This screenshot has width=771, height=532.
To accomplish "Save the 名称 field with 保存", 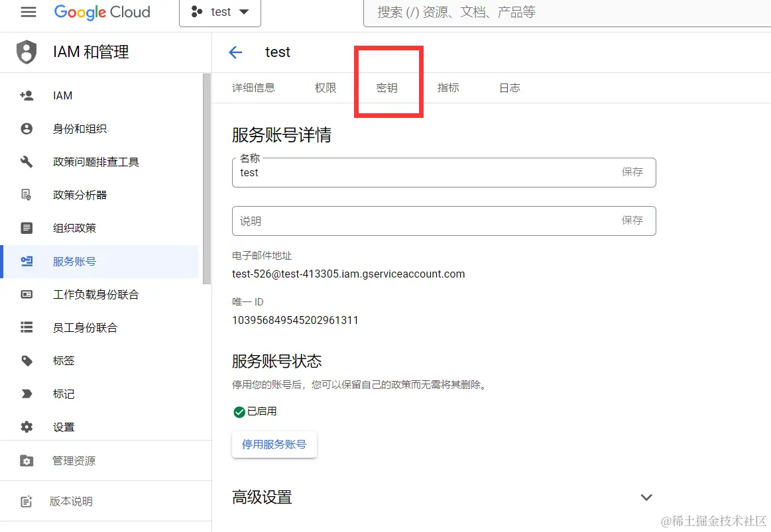I will pyautogui.click(x=632, y=172).
